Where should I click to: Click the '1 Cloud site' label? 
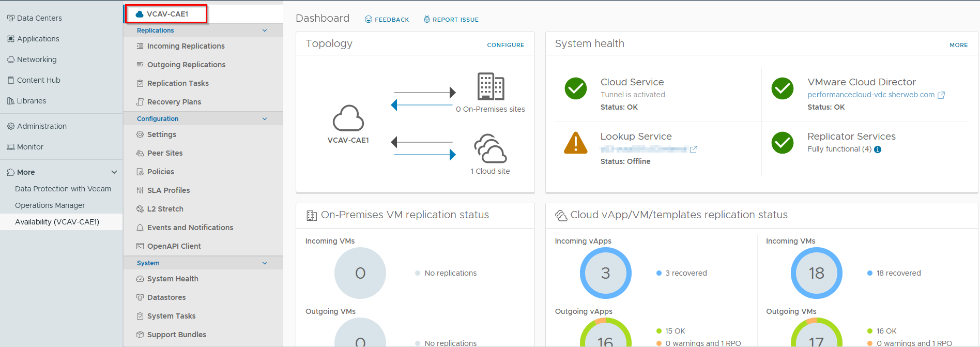click(x=490, y=171)
